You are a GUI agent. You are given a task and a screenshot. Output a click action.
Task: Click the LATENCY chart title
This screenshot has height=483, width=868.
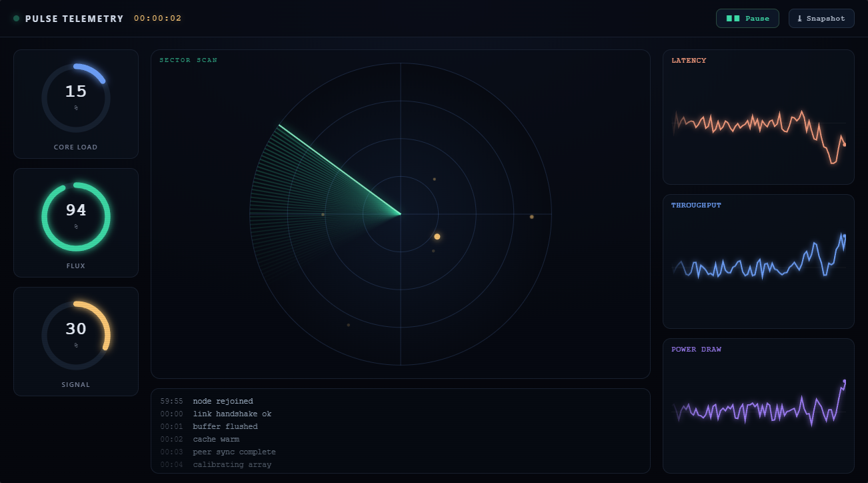(689, 61)
